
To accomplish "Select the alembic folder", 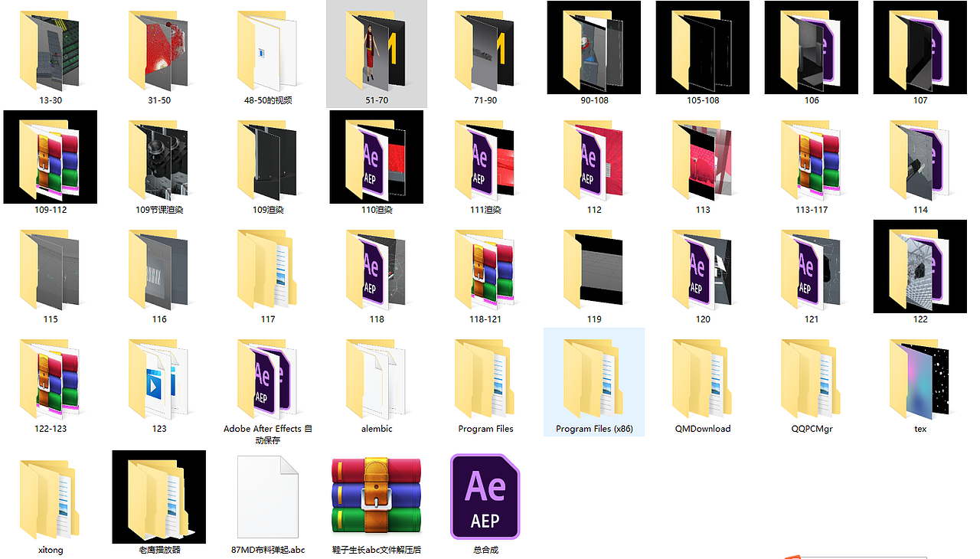I will click(377, 379).
